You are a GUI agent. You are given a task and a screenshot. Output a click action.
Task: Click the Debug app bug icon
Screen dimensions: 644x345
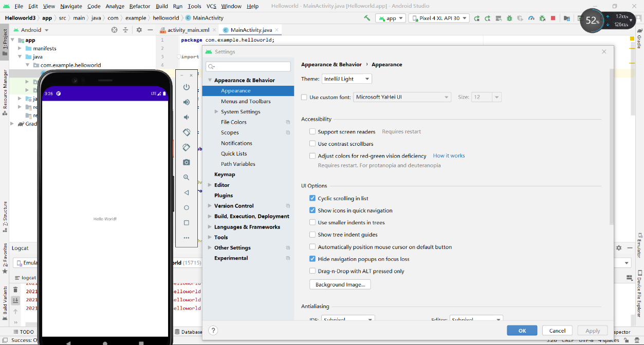pyautogui.click(x=509, y=18)
